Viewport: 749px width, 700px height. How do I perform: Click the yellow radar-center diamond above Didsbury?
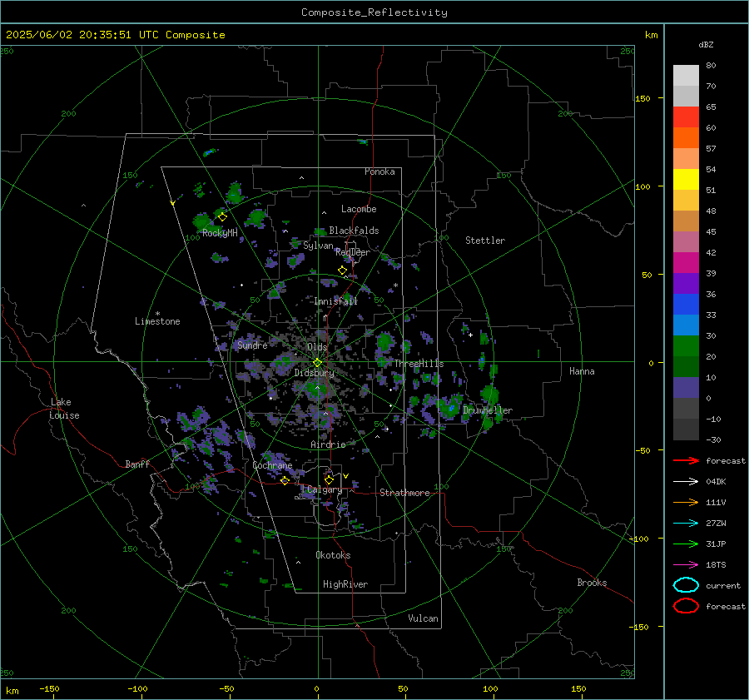tap(317, 363)
